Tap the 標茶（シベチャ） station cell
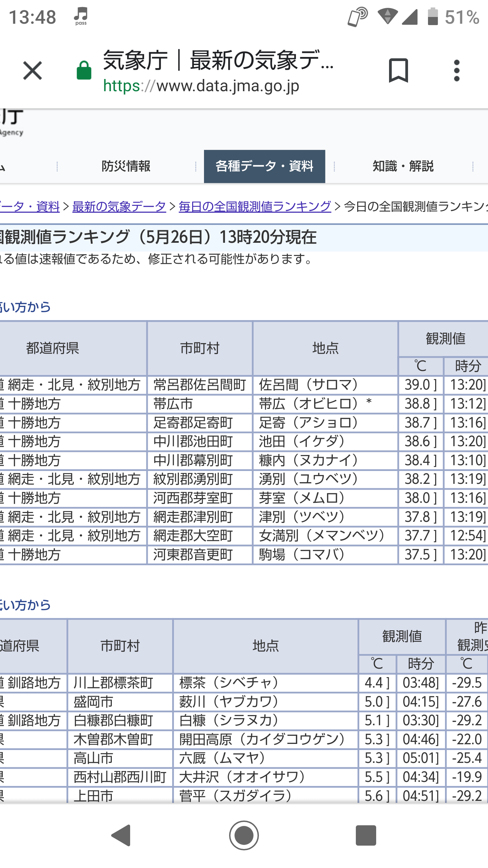The image size is (488, 868). pyautogui.click(x=229, y=683)
